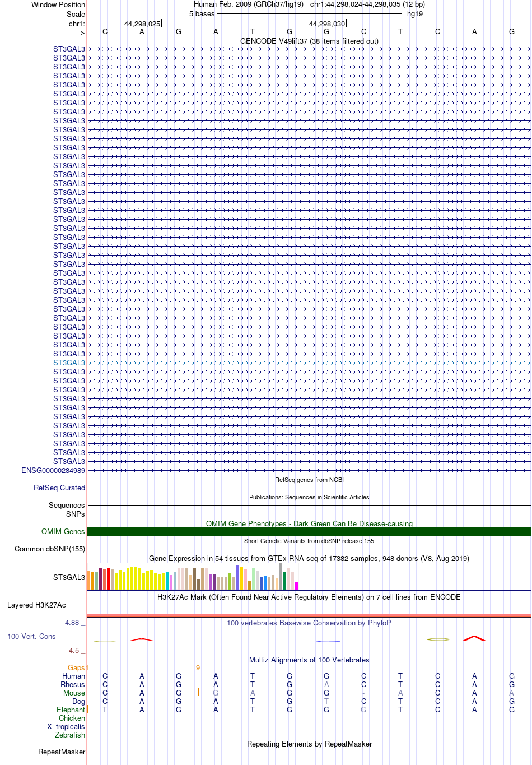Click the GENCODE V49lift37 track title

click(x=309, y=41)
